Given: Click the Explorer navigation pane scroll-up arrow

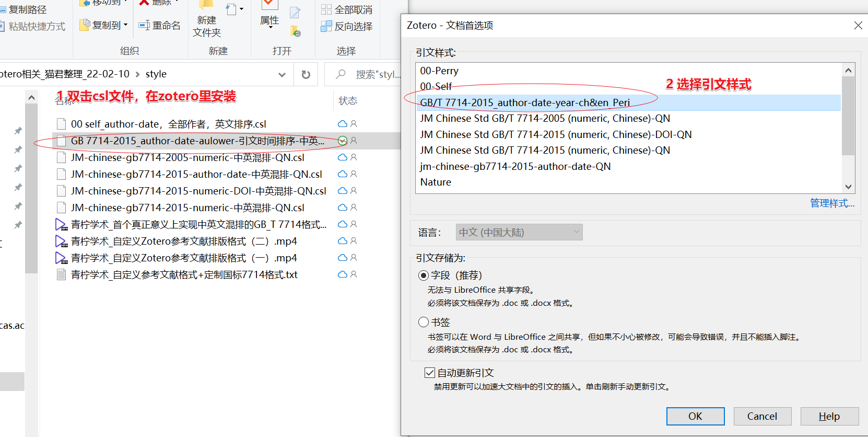Looking at the screenshot, I should click(x=31, y=97).
